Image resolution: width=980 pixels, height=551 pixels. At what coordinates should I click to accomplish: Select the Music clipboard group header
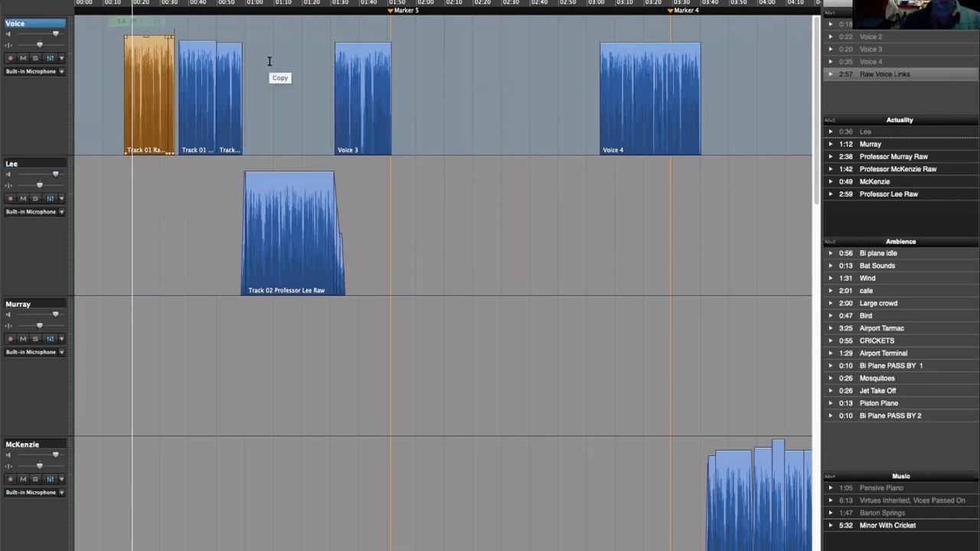coord(900,476)
